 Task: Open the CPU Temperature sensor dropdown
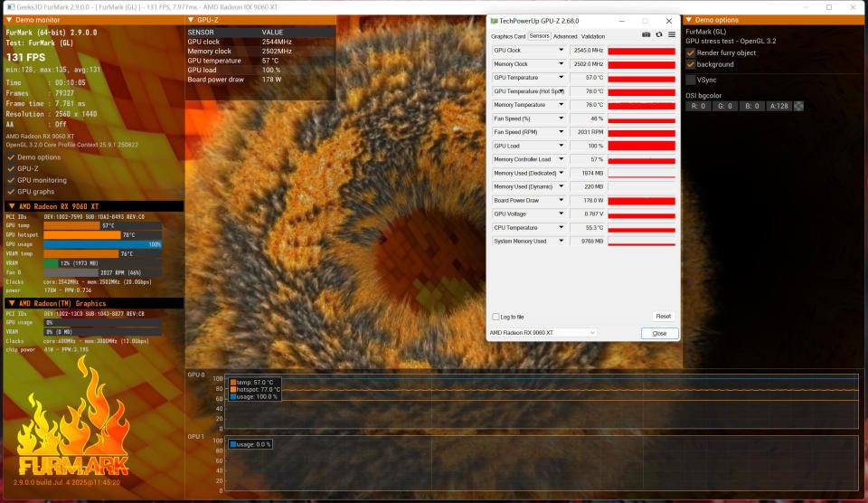[x=561, y=227]
